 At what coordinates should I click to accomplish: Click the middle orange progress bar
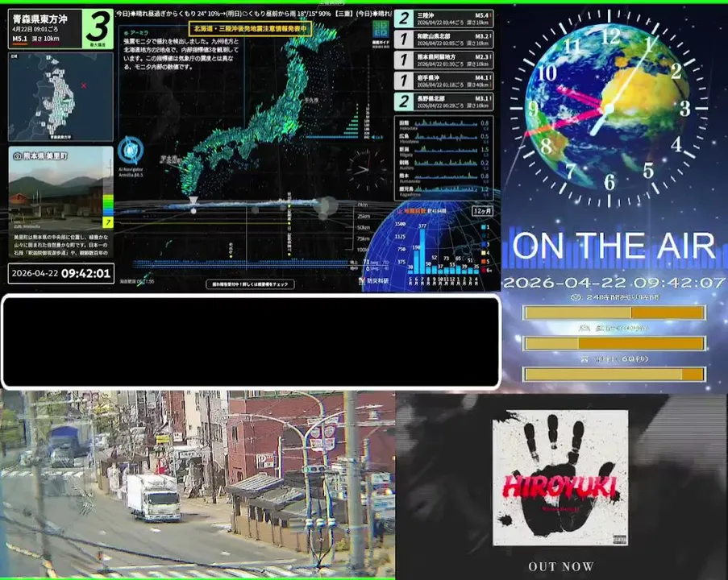(x=614, y=343)
